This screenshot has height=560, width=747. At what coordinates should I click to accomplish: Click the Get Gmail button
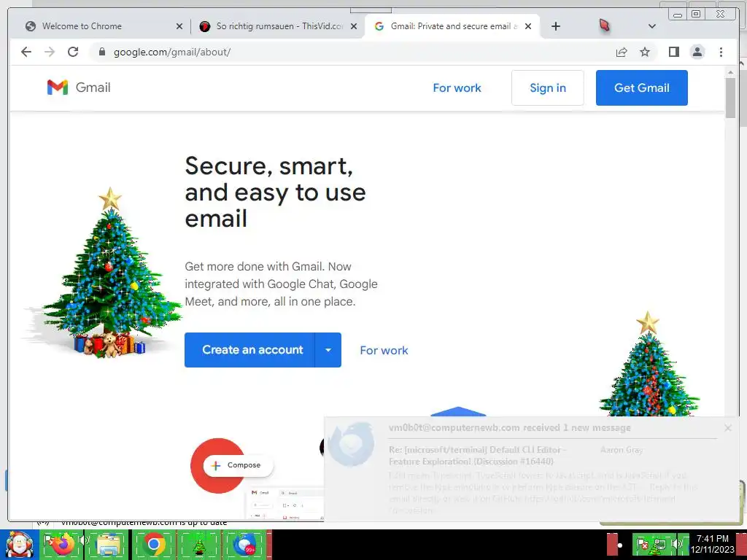tap(641, 88)
